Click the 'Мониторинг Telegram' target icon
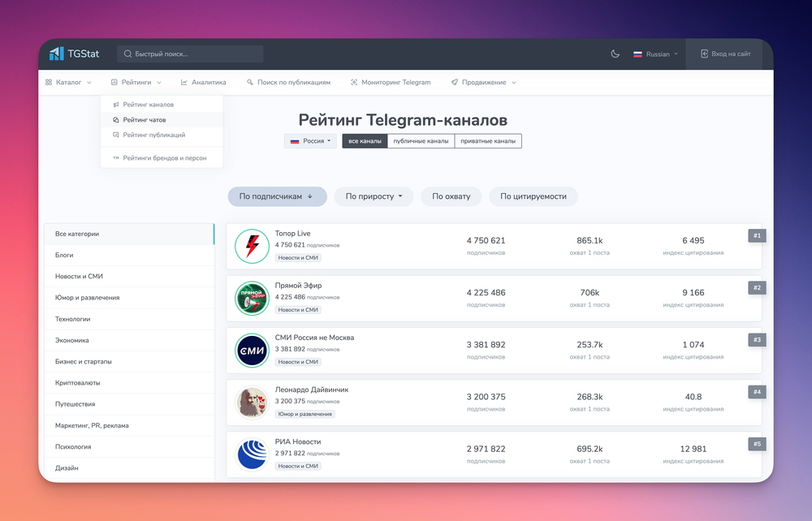 352,82
